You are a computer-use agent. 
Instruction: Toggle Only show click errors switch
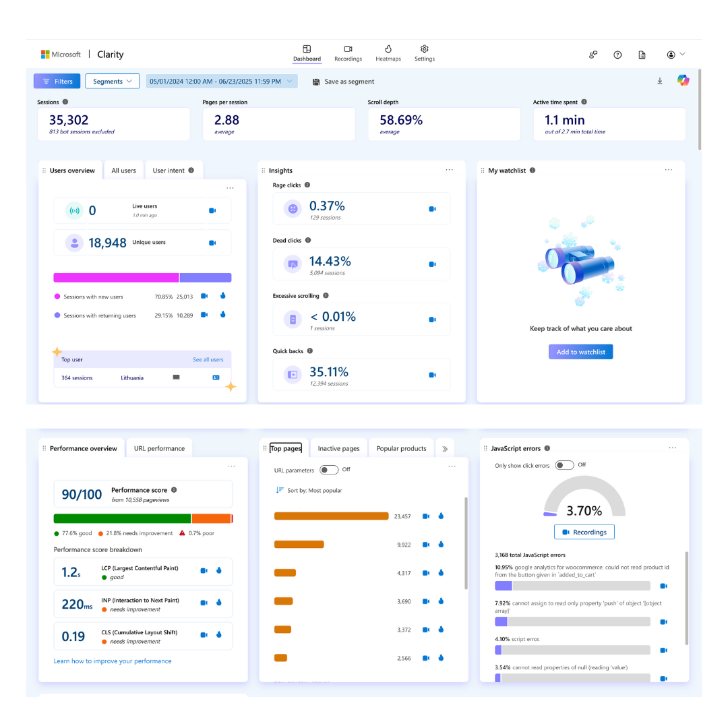[x=564, y=465]
